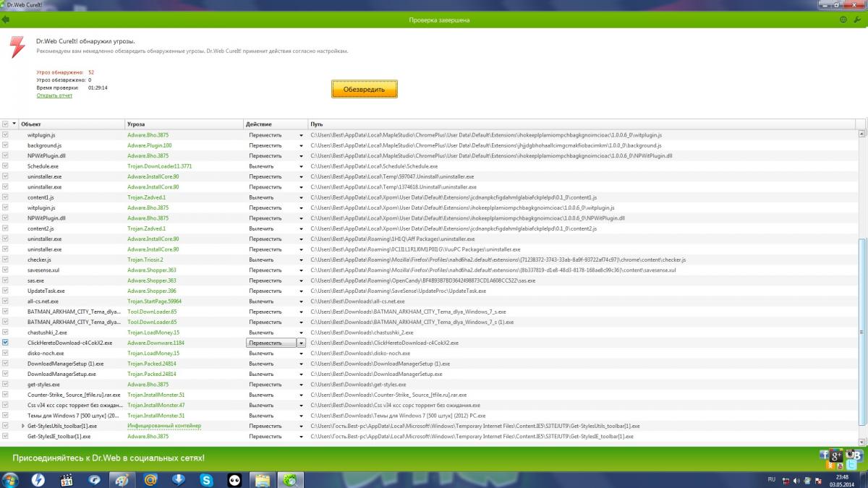The height and width of the screenshot is (488, 868).
Task: Open select-all dropdown arrow in header
Action: (x=14, y=124)
